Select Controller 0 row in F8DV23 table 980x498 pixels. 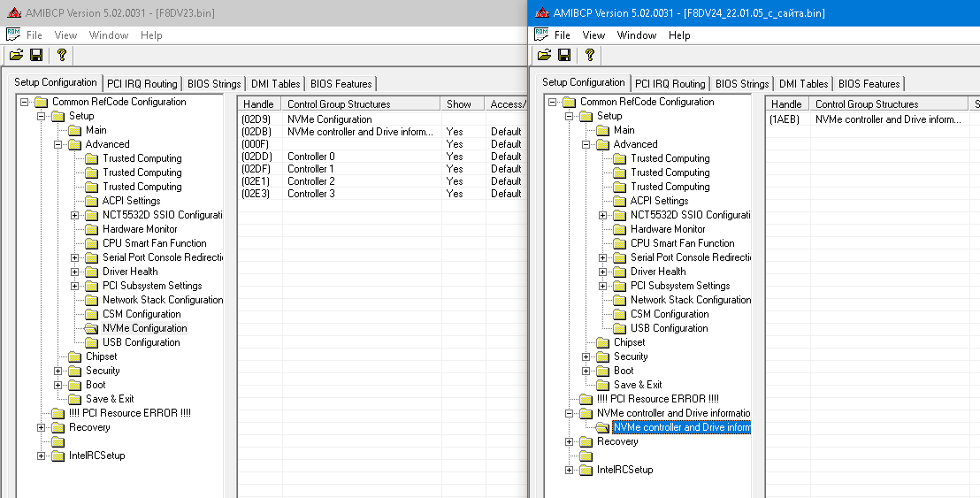click(x=382, y=157)
